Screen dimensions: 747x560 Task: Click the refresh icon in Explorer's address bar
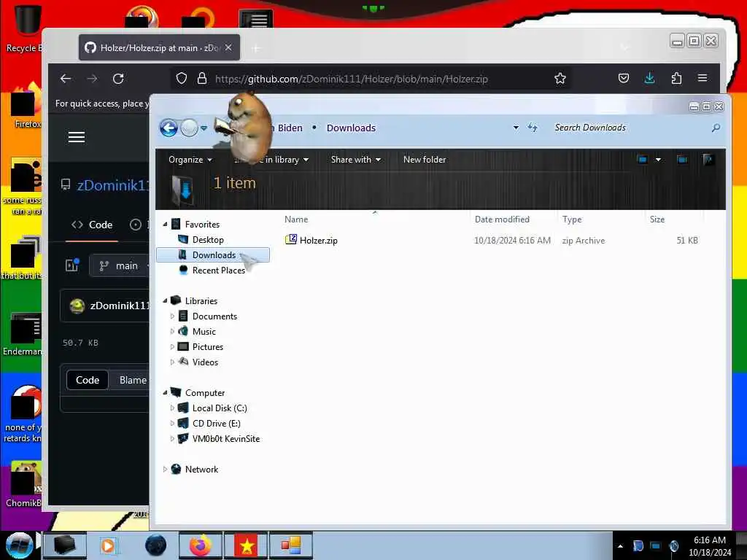click(532, 128)
